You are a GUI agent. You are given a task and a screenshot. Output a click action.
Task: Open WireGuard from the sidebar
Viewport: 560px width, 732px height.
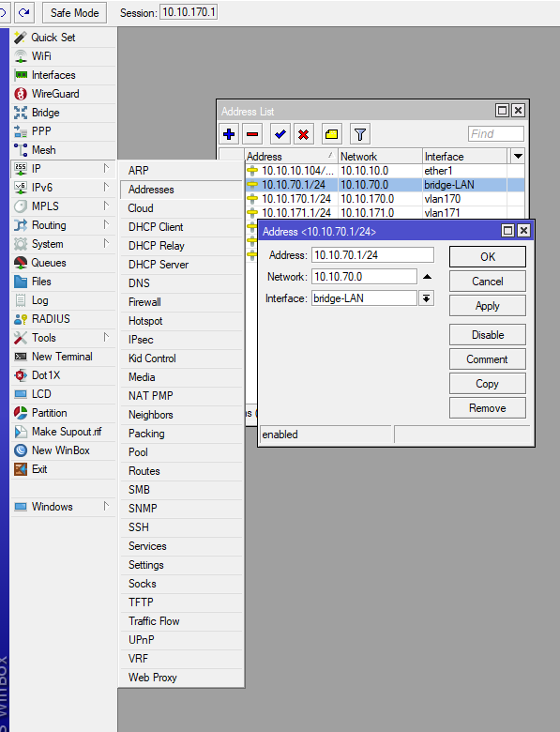click(x=55, y=94)
